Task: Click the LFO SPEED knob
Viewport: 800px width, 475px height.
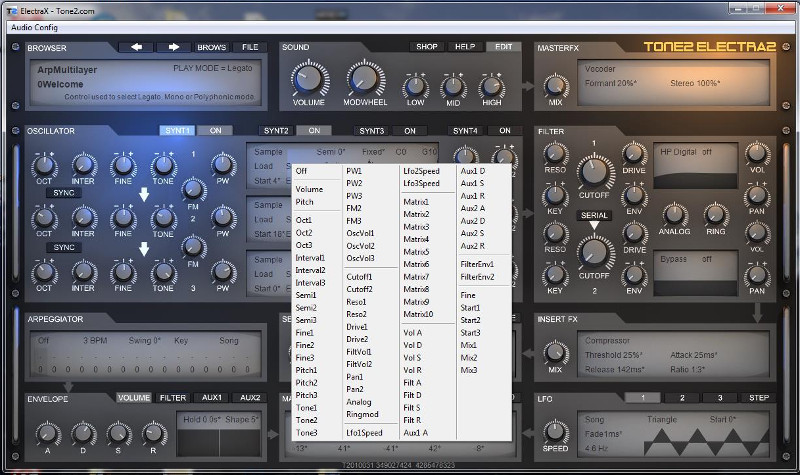Action: pos(555,432)
